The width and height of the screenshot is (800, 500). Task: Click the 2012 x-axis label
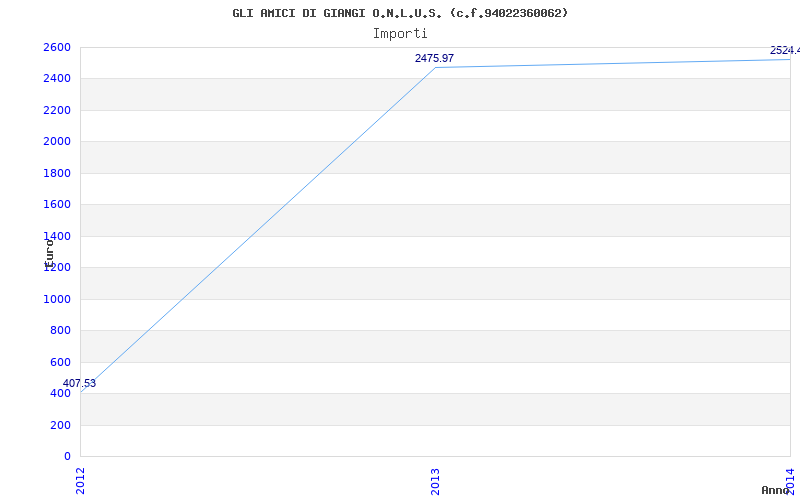pos(80,481)
